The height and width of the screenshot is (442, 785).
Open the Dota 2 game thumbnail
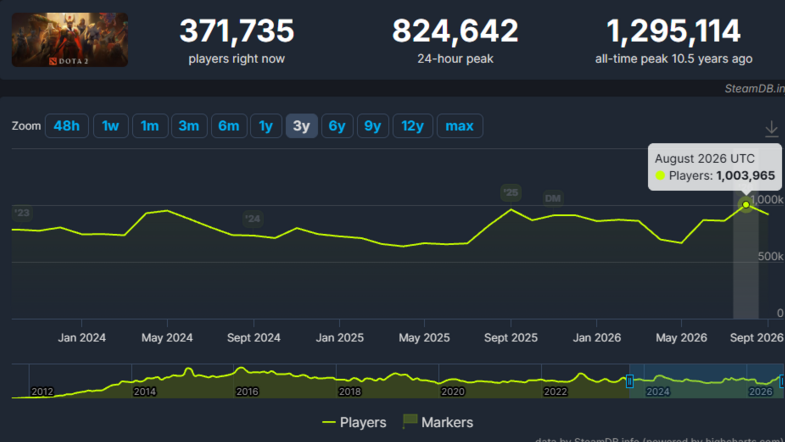70,40
